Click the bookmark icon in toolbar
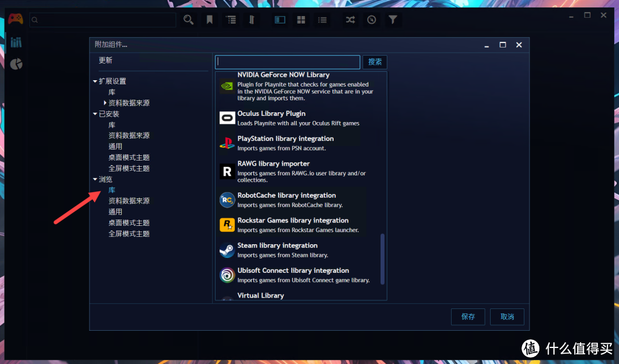619x364 pixels. [210, 19]
